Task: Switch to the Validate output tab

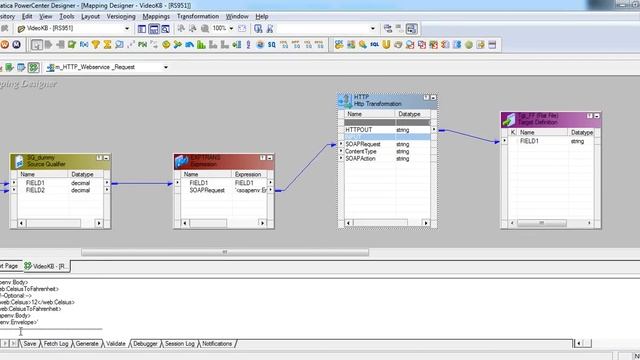Action: click(116, 344)
